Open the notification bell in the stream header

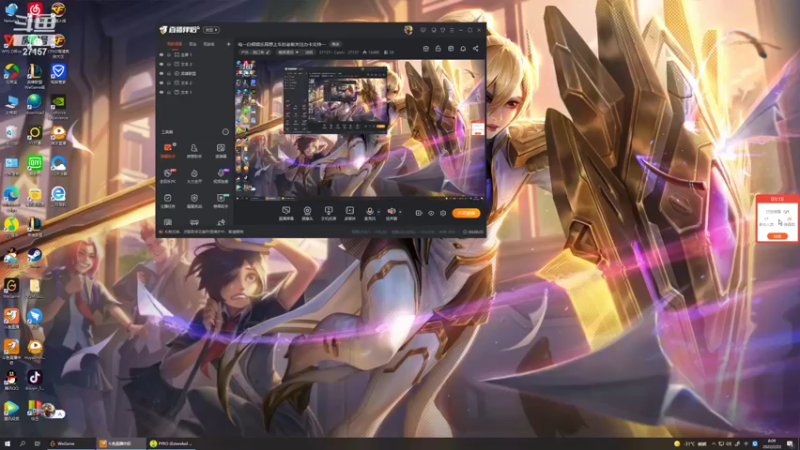pos(463,48)
